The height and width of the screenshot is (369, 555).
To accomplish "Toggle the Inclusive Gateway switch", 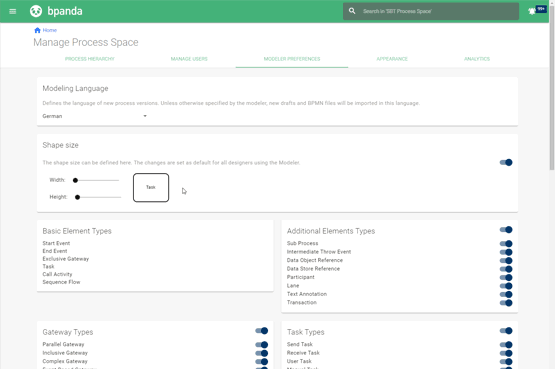I will point(262,353).
